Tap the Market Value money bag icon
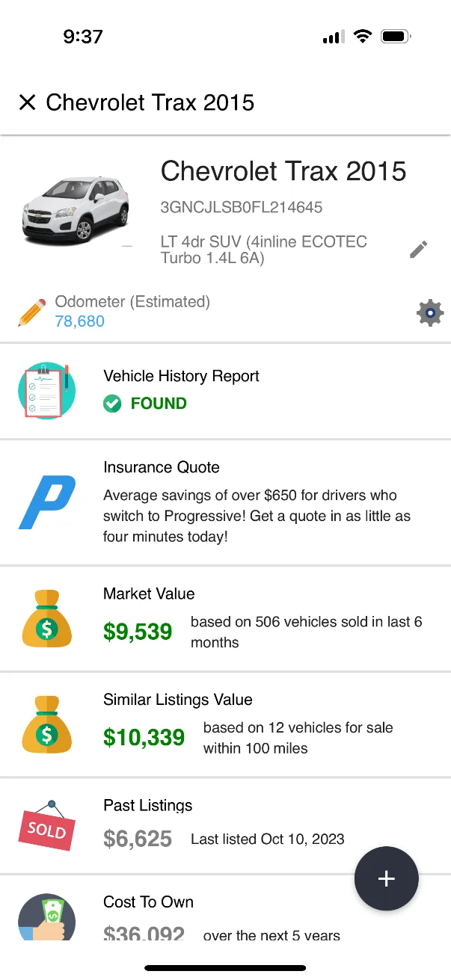The width and height of the screenshot is (451, 980). pos(46,619)
